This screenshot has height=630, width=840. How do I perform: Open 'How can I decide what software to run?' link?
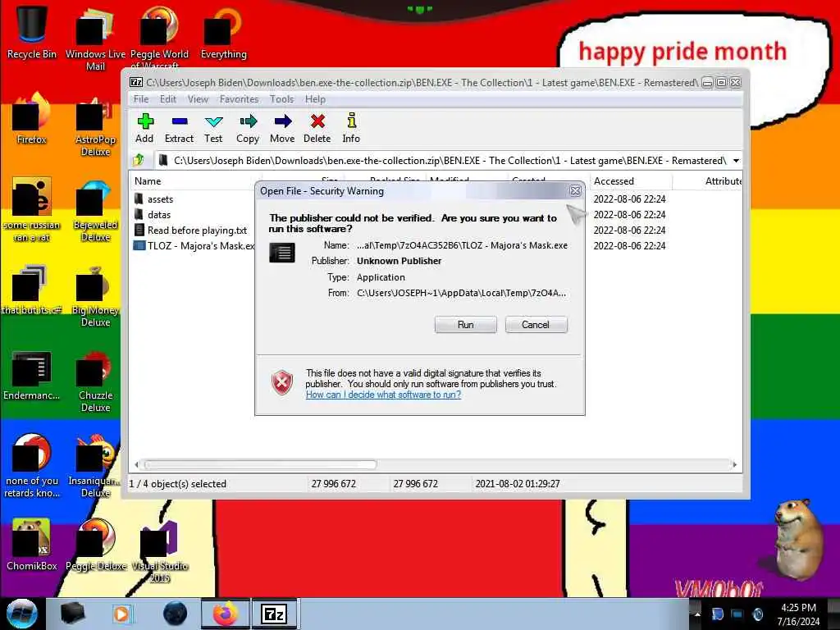click(x=383, y=395)
